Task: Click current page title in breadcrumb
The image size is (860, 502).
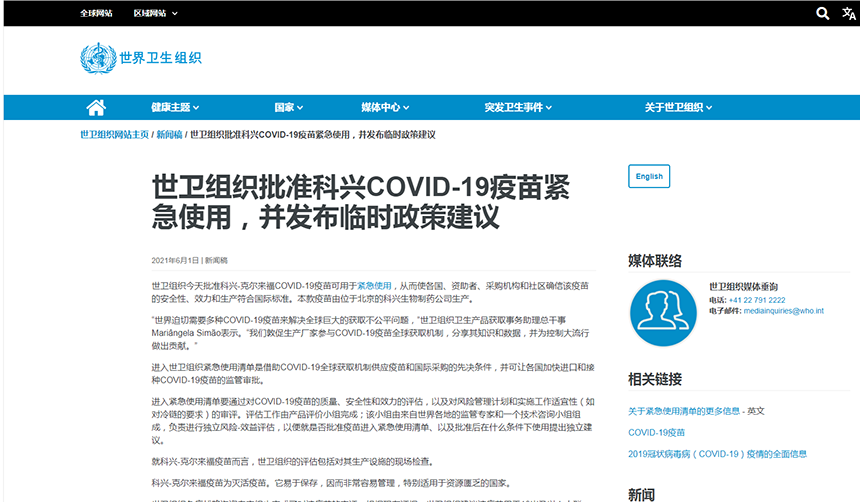Action: pyautogui.click(x=313, y=134)
